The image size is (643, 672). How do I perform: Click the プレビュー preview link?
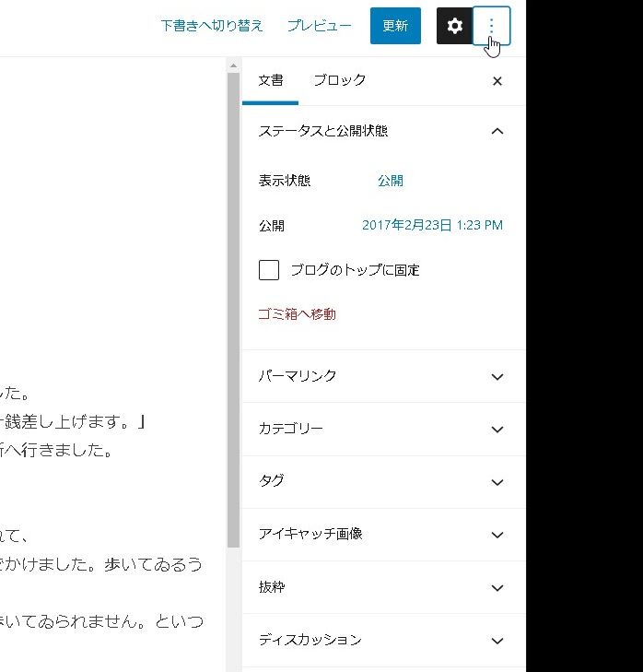point(319,26)
